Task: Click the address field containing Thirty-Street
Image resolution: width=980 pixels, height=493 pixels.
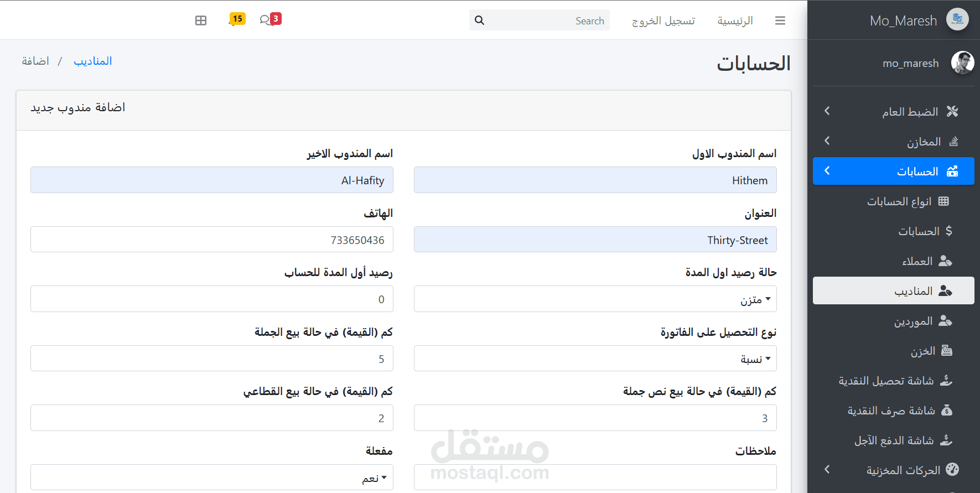Action: 595,240
